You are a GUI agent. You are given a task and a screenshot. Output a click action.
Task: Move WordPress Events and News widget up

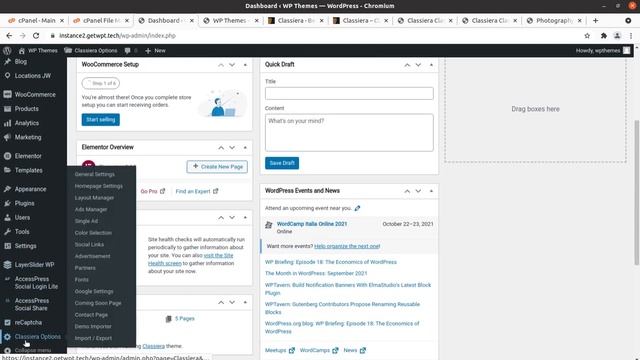(x=407, y=191)
